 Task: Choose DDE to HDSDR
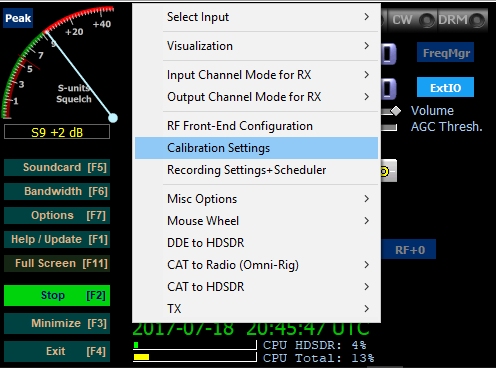coord(256,243)
